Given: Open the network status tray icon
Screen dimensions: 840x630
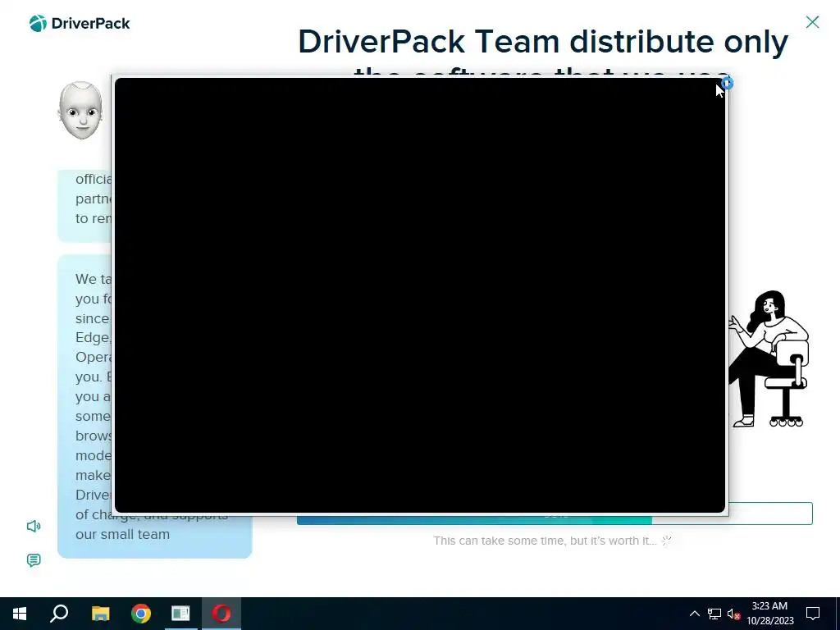Looking at the screenshot, I should coord(714,614).
